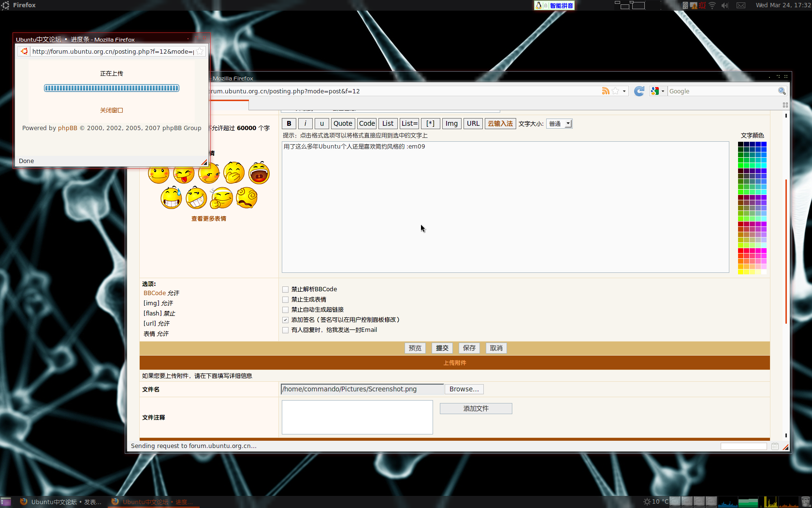This screenshot has height=508, width=812.
Task: Click the [*] list item button
Action: (430, 123)
